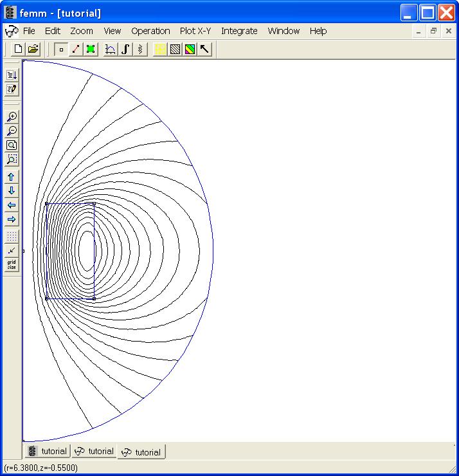Open contour plot options hatched icon
Image resolution: width=459 pixels, height=476 pixels.
[x=175, y=49]
